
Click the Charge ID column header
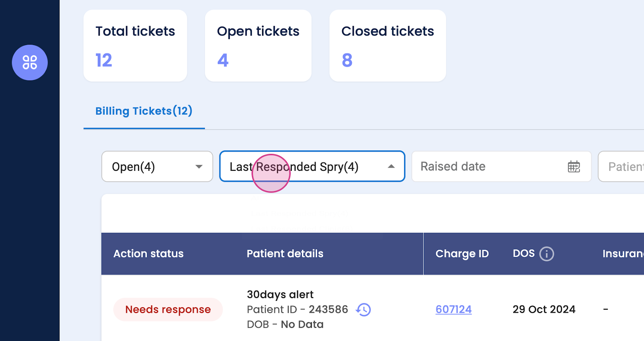(462, 254)
